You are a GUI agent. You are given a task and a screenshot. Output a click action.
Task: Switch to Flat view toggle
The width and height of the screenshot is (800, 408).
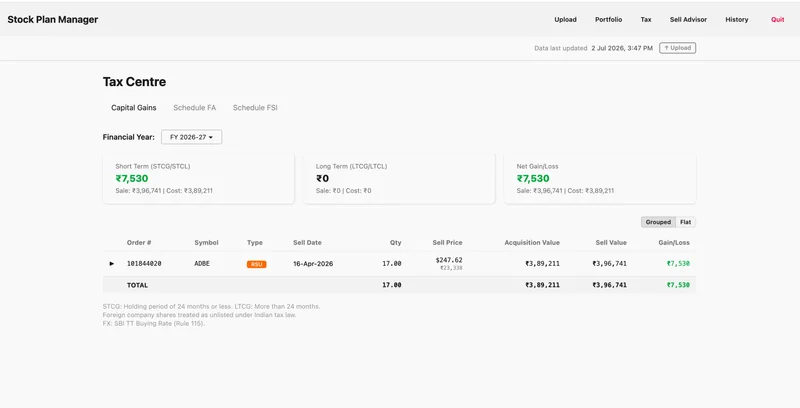[x=686, y=222]
